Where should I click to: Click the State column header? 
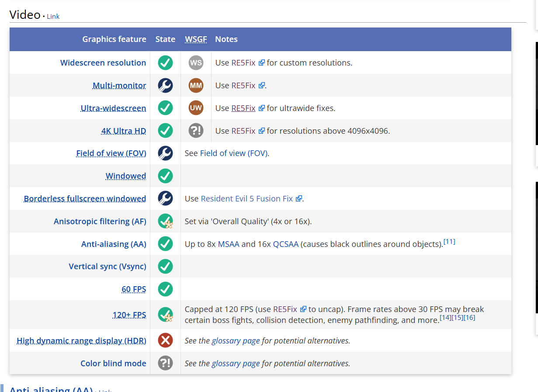click(165, 39)
